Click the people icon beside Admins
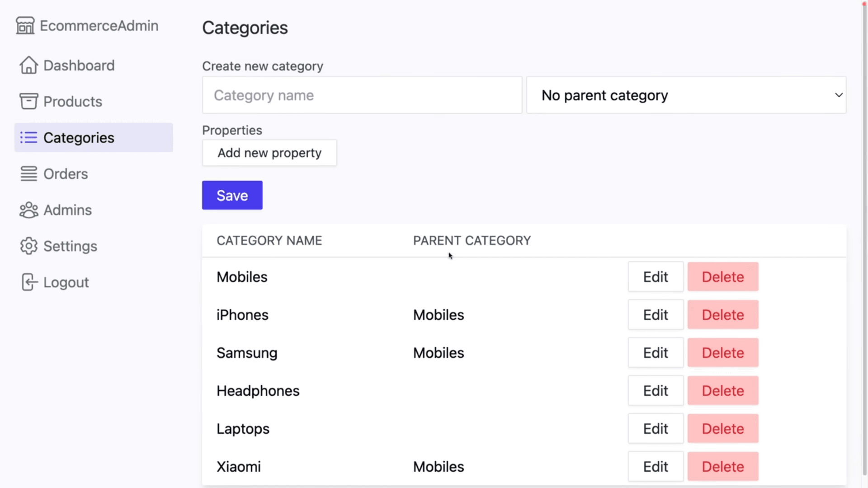 [x=28, y=210]
